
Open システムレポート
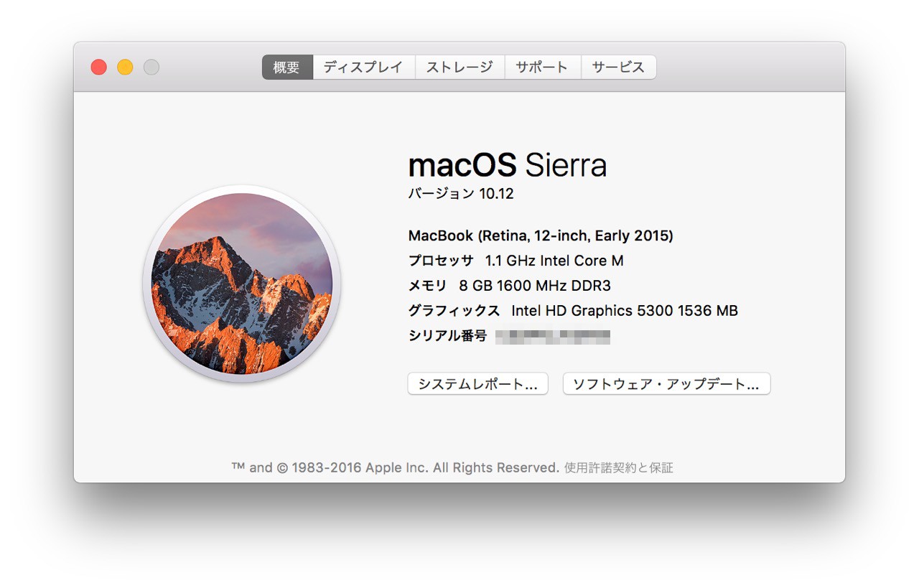[477, 384]
